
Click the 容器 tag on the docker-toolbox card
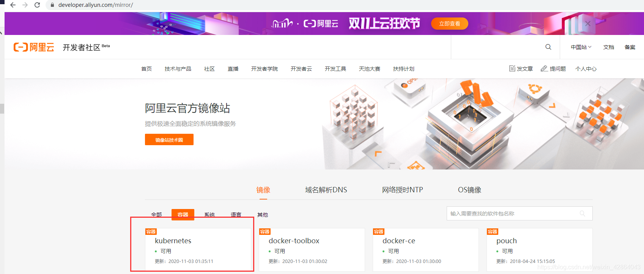[265, 231]
